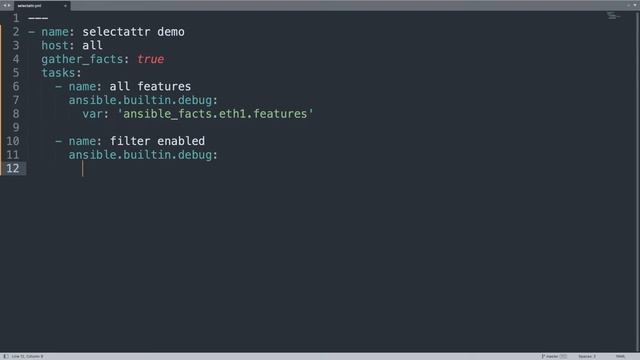Place cursor on the true value
The image size is (640, 360).
[151, 59]
